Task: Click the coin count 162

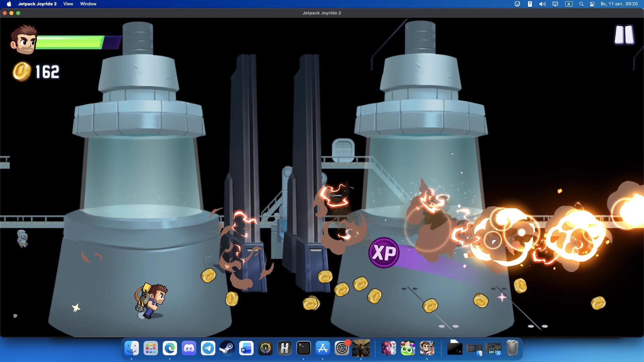Action: click(47, 72)
